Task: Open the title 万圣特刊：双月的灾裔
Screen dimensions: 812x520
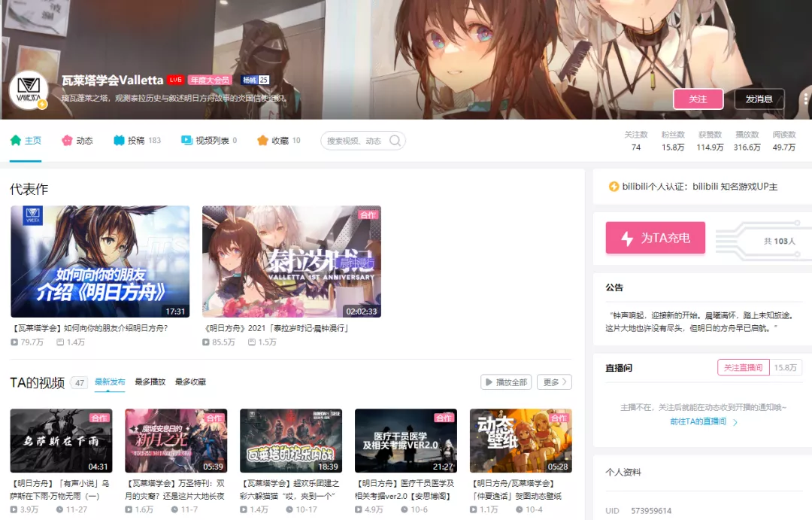Action: pyautogui.click(x=175, y=489)
